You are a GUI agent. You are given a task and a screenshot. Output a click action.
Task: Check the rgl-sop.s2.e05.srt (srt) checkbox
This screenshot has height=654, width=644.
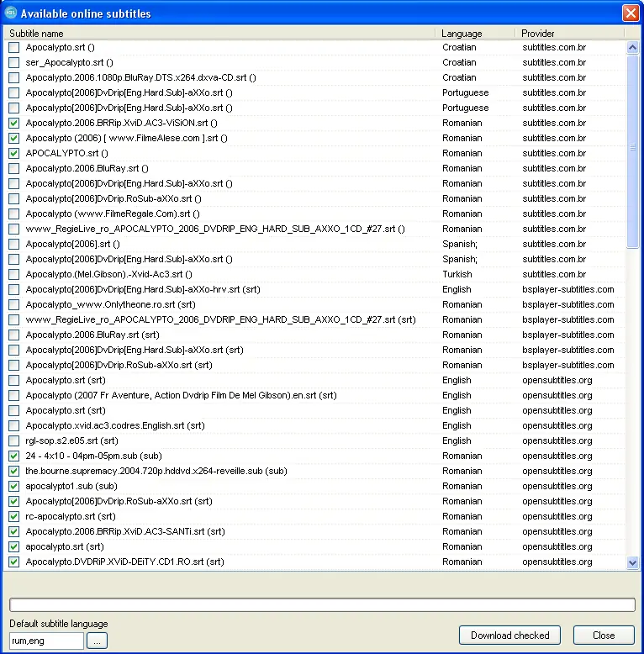pos(13,440)
